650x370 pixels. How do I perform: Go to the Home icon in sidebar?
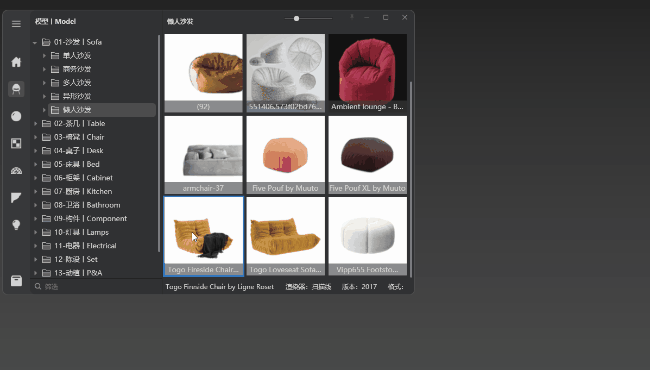coord(16,62)
